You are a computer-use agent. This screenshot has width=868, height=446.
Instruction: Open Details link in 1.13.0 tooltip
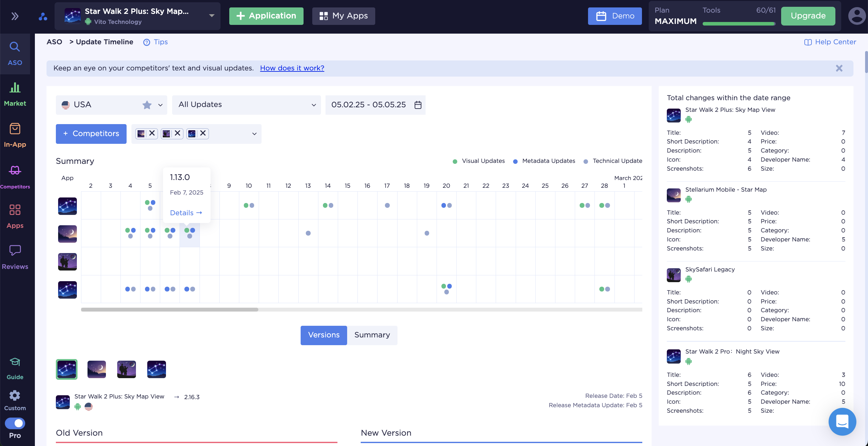tap(186, 213)
